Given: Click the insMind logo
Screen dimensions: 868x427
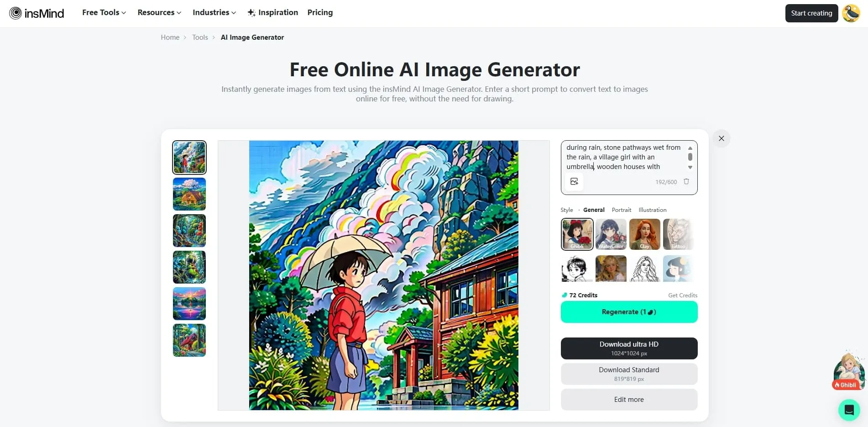Looking at the screenshot, I should pos(37,13).
